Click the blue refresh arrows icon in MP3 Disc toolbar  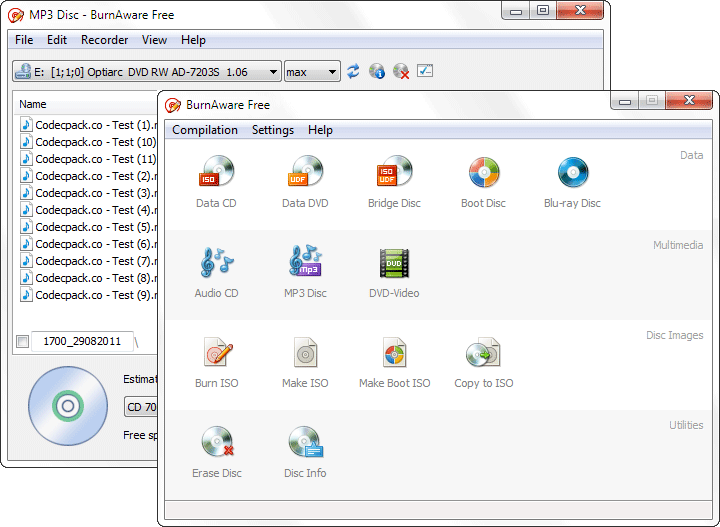353,71
